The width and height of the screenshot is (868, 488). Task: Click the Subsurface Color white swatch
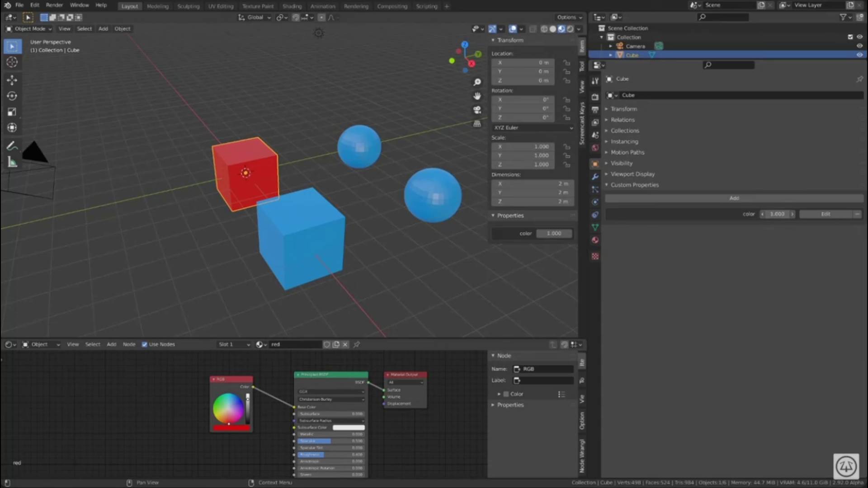[x=349, y=427]
